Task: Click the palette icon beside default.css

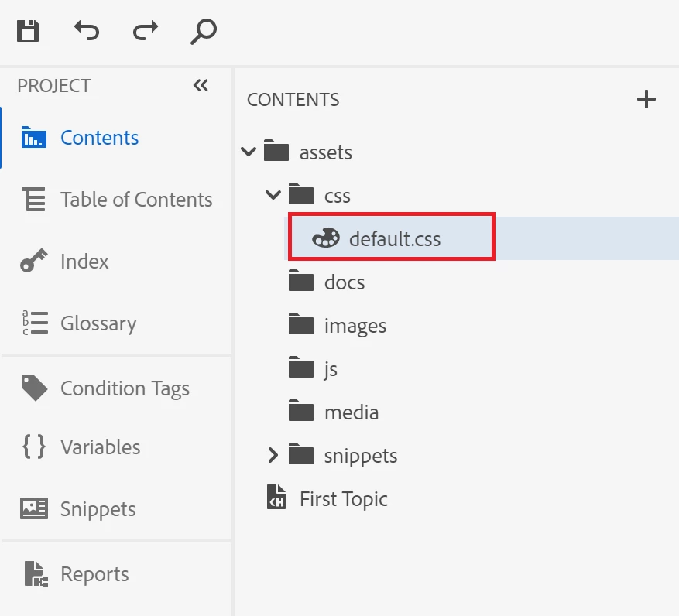Action: [326, 238]
